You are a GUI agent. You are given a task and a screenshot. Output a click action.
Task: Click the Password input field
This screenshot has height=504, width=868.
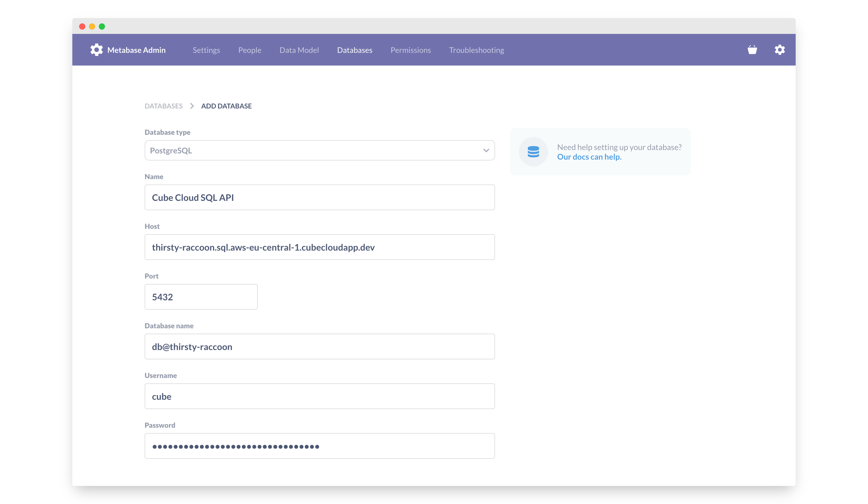click(x=319, y=446)
